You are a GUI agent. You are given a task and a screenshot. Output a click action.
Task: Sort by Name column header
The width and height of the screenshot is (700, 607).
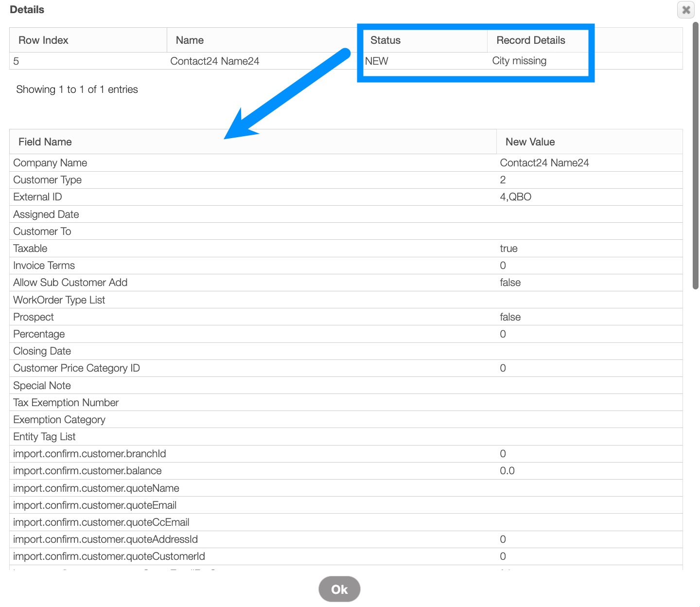tap(190, 40)
